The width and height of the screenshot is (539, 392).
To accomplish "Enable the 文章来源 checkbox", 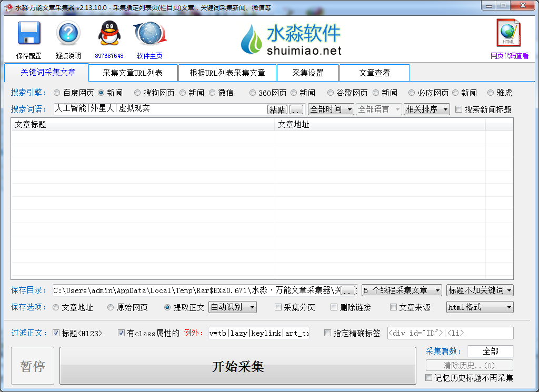I will [393, 307].
